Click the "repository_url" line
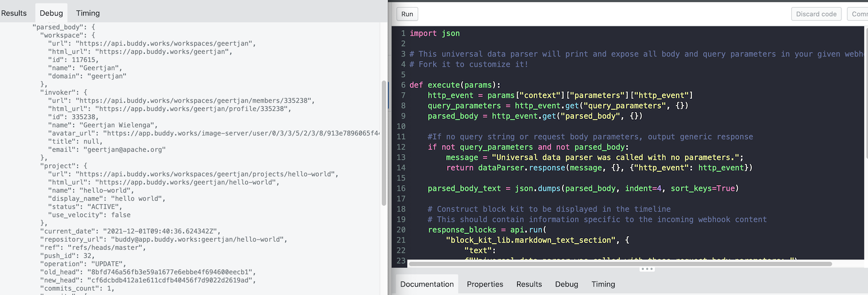The width and height of the screenshot is (868, 295). coord(163,239)
